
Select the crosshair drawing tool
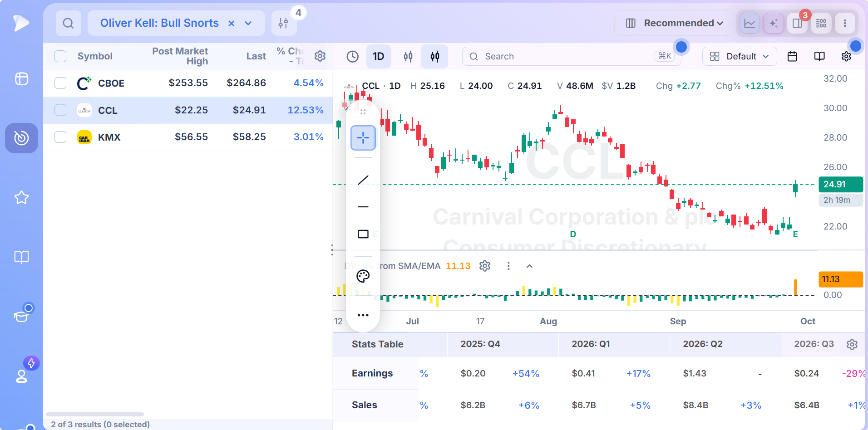click(363, 138)
